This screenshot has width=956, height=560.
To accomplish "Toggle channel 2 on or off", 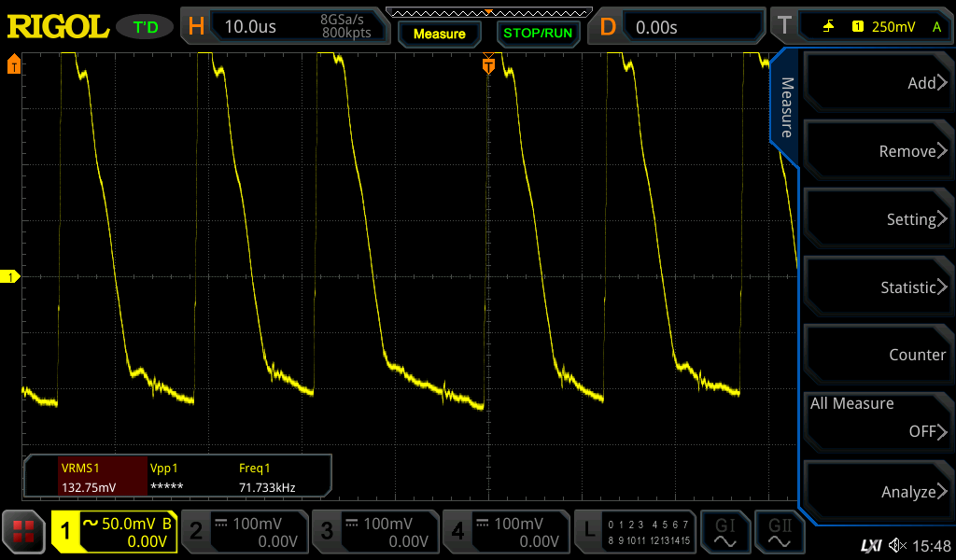I will 196,532.
